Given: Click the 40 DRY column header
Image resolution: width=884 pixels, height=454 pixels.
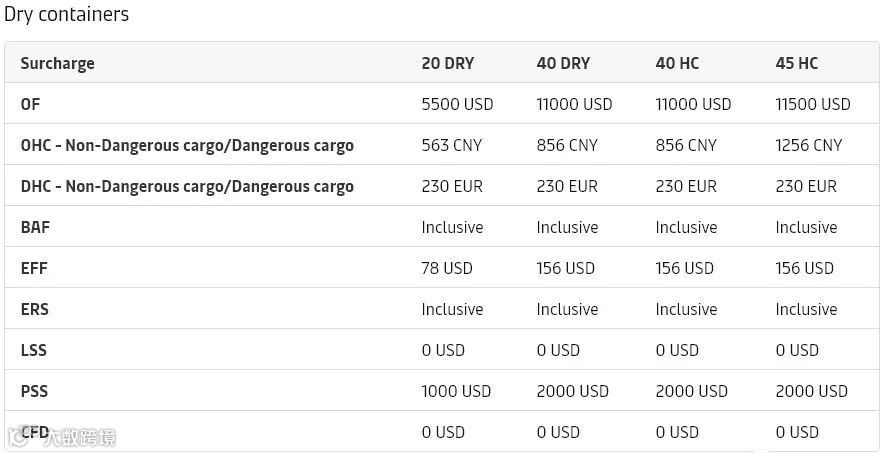Looking at the screenshot, I should pos(563,63).
